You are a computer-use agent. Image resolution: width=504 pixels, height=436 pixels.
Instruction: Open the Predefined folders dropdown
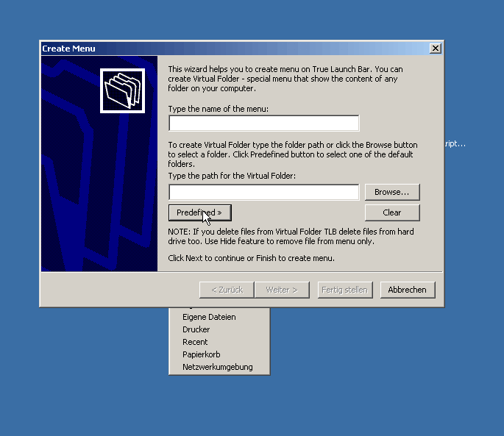199,212
